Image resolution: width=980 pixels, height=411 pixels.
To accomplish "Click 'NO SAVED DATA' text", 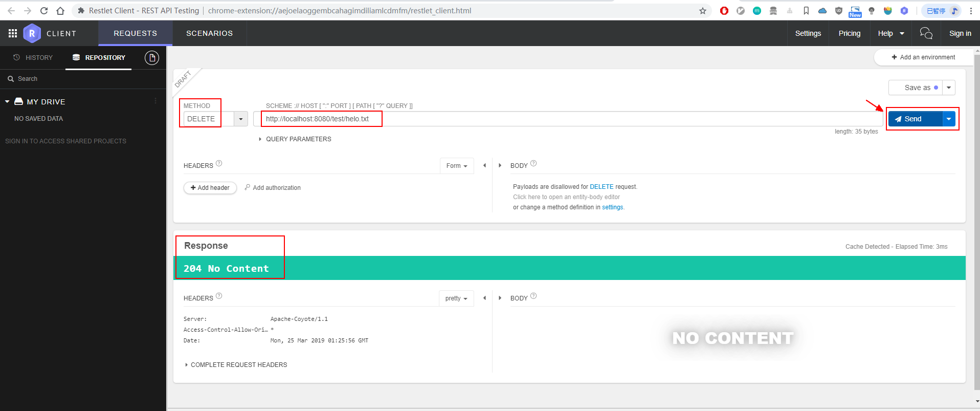I will pos(39,119).
